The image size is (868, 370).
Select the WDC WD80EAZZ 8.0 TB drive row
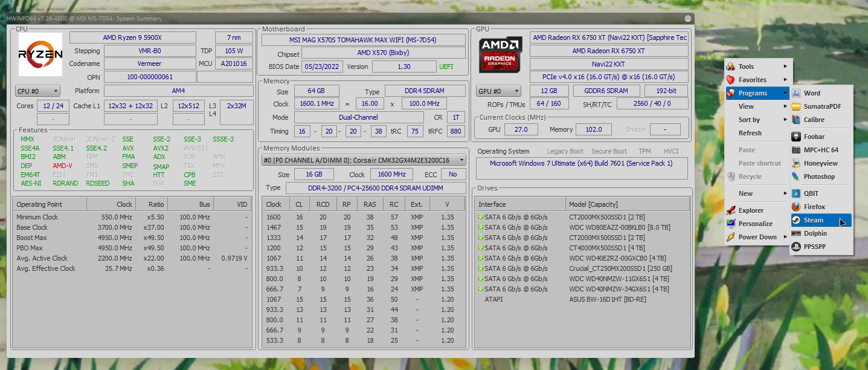tap(582, 227)
